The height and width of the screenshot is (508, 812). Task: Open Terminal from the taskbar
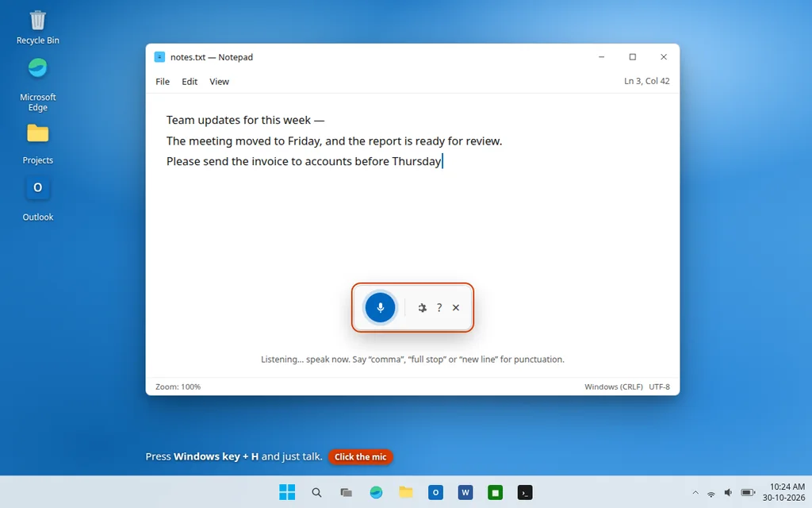pyautogui.click(x=525, y=492)
